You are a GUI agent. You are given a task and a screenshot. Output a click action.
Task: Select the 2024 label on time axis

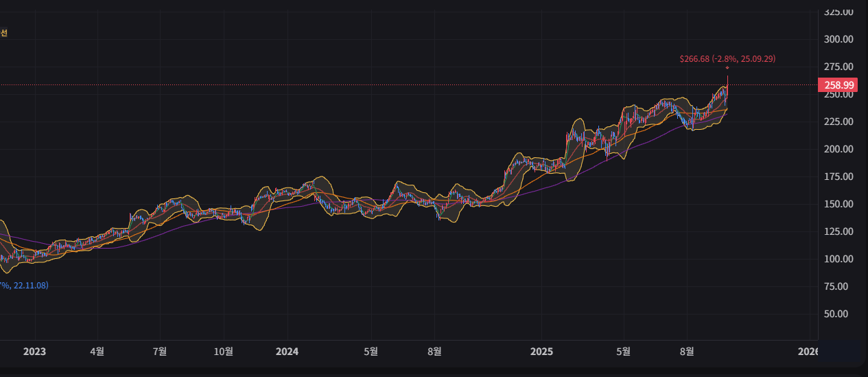pyautogui.click(x=287, y=352)
